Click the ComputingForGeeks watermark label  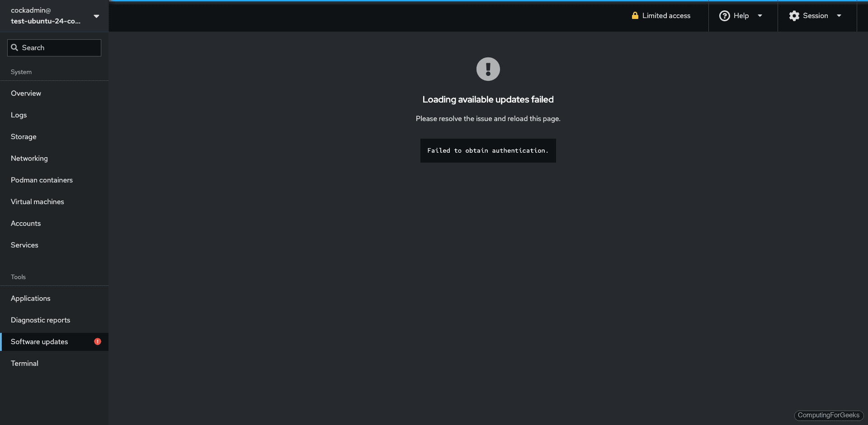829,415
